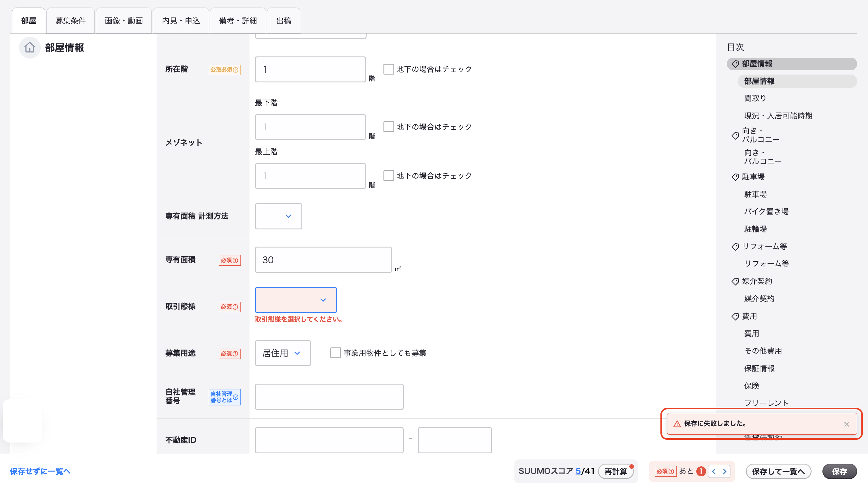Switch to the 募集条件 tab
Viewport: 868px width, 489px height.
(x=70, y=21)
